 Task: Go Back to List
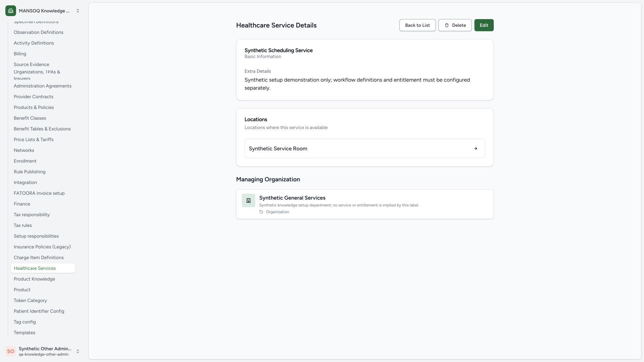click(x=417, y=25)
